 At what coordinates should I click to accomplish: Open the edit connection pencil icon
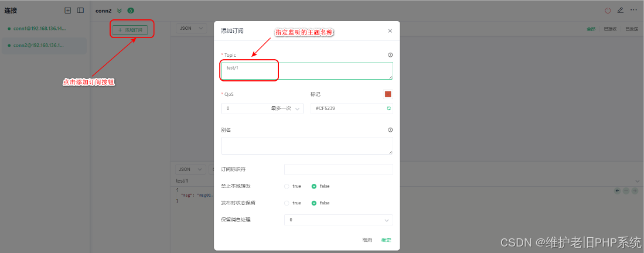pos(621,11)
